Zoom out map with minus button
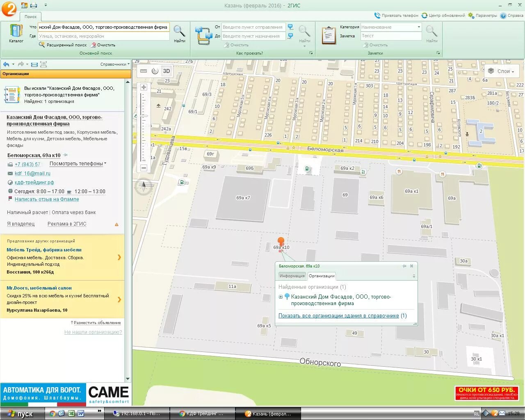Image resolution: width=525 pixels, height=420 pixels. pyautogui.click(x=144, y=168)
